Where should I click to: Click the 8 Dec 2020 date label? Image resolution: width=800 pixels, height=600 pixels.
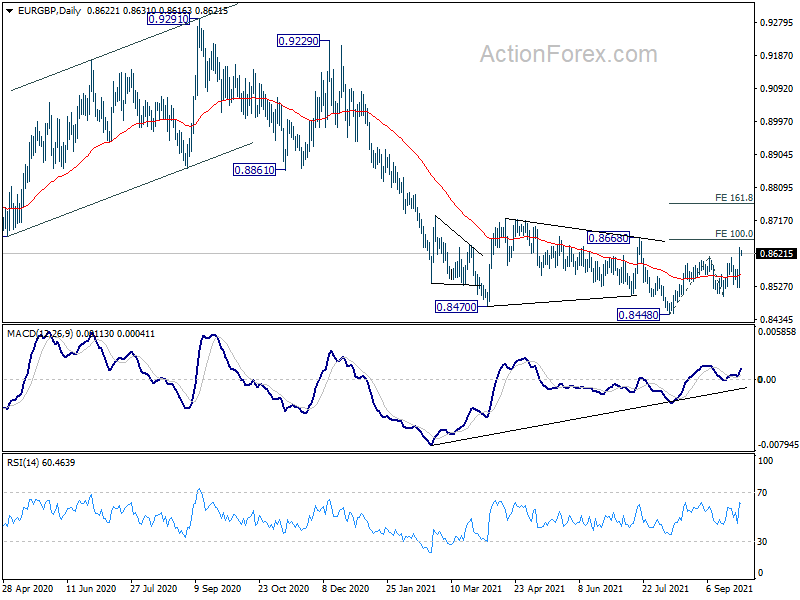(346, 588)
